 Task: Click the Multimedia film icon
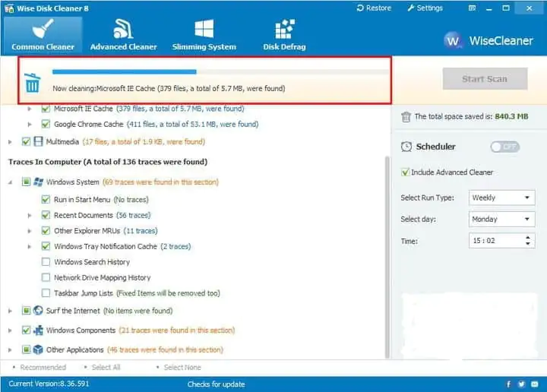39,141
